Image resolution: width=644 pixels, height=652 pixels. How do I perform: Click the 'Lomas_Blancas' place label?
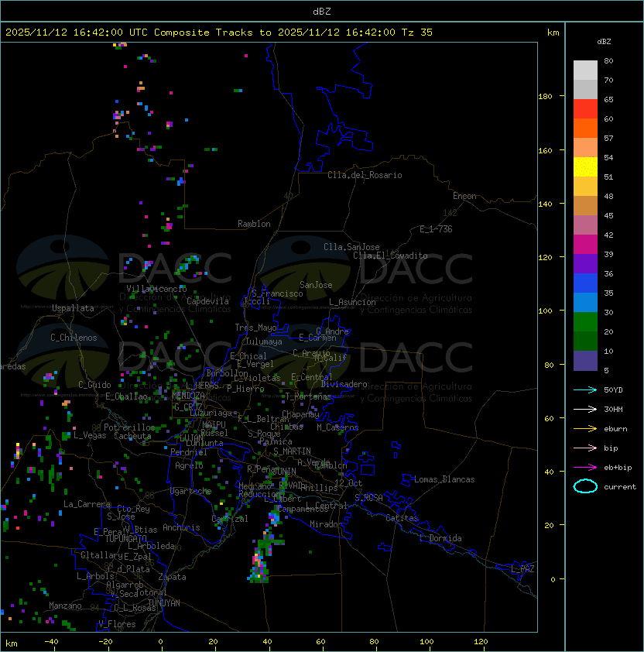tap(444, 479)
